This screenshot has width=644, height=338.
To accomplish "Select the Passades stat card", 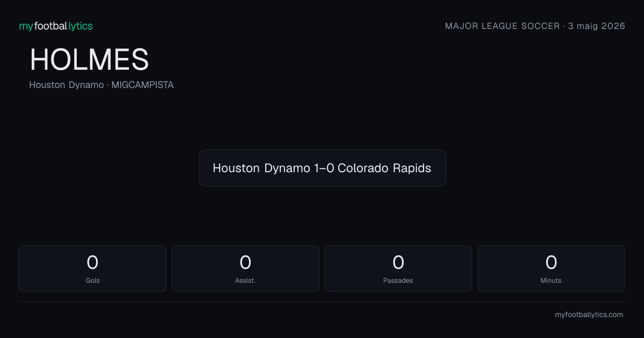I will coord(398,268).
